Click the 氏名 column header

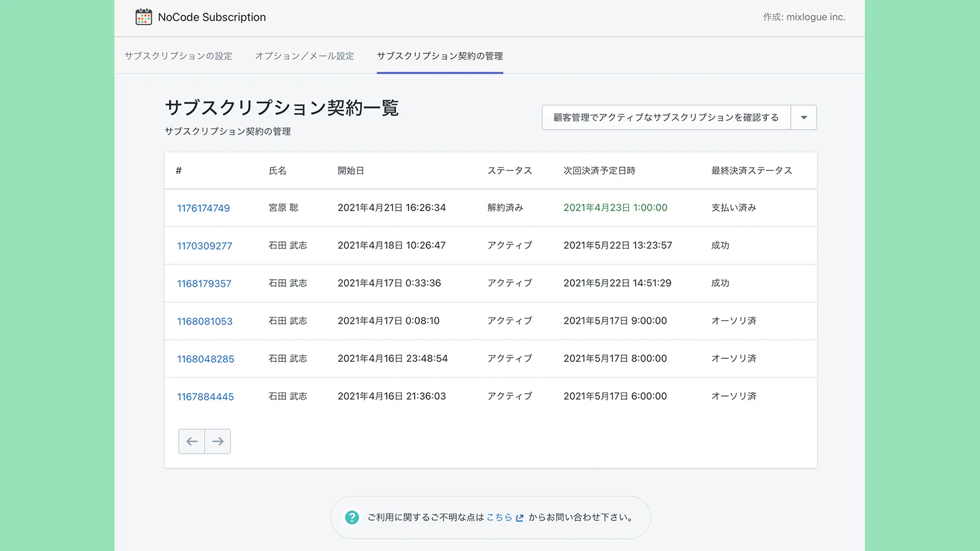(277, 170)
